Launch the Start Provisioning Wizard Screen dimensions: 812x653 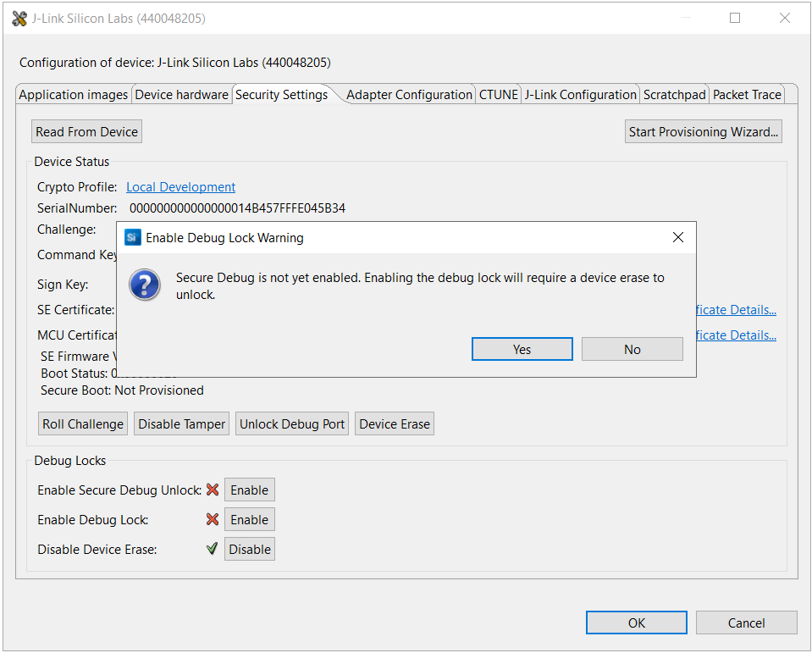click(703, 131)
